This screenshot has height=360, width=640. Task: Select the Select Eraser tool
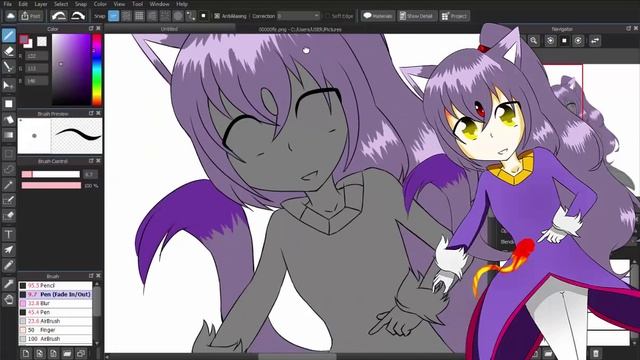pyautogui.click(x=9, y=216)
